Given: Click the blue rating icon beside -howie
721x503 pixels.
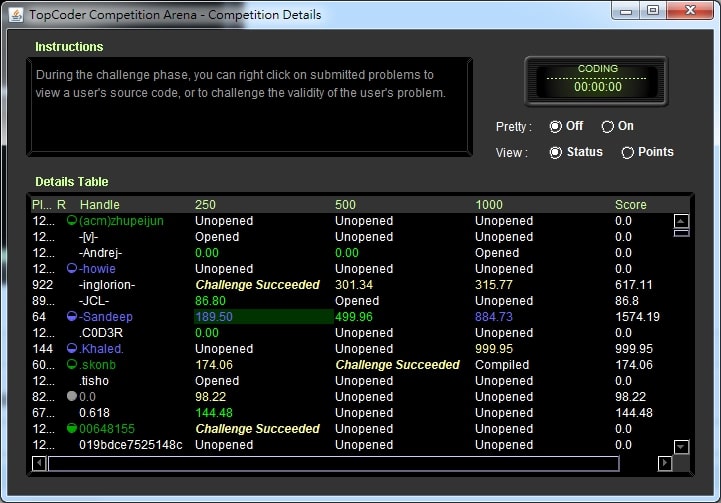Looking at the screenshot, I should tap(72, 268).
